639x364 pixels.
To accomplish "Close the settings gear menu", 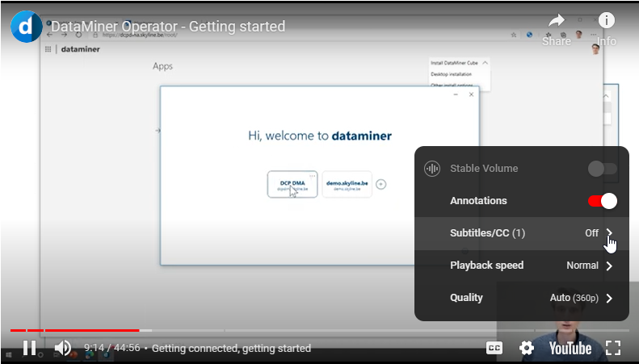I will click(527, 348).
